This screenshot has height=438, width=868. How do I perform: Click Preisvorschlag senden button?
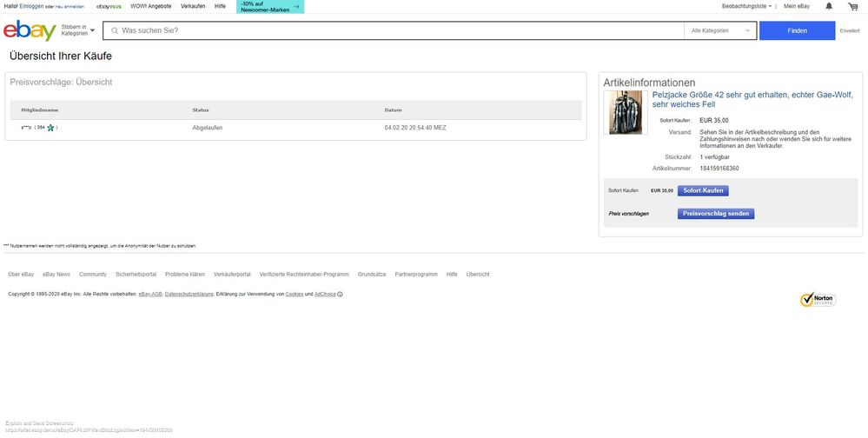pyautogui.click(x=716, y=214)
